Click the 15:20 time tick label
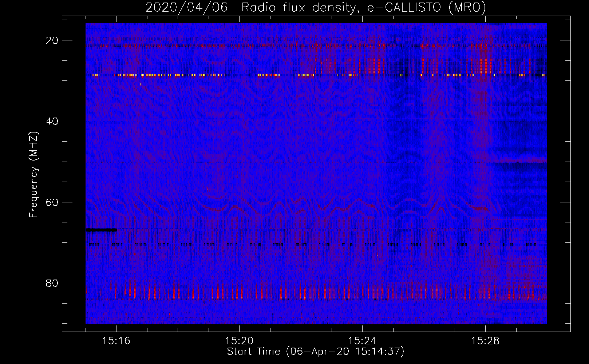The height and width of the screenshot is (364, 589). coord(239,341)
